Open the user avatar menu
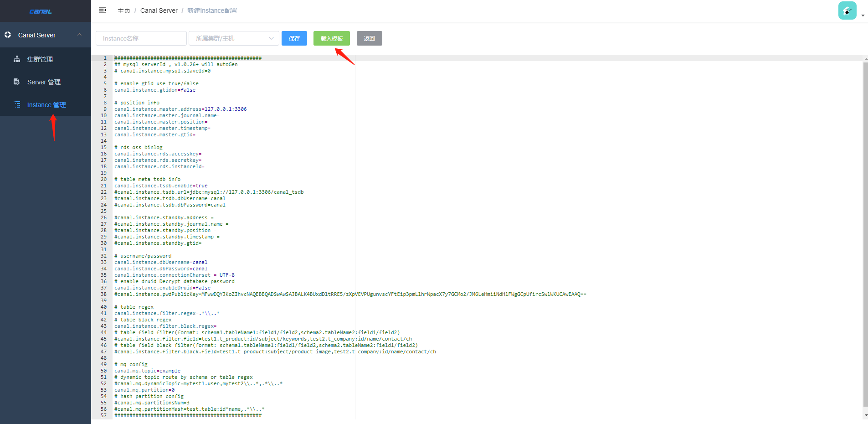The image size is (868, 424). click(x=847, y=10)
